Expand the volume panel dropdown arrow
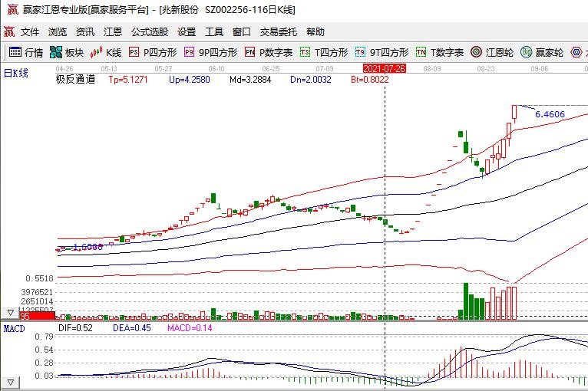588x391 pixels. pos(10,312)
